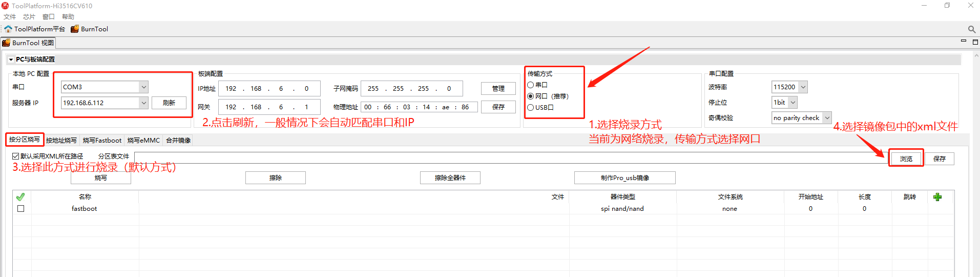
Task: Open the no parity check dropdown
Action: coord(826,118)
